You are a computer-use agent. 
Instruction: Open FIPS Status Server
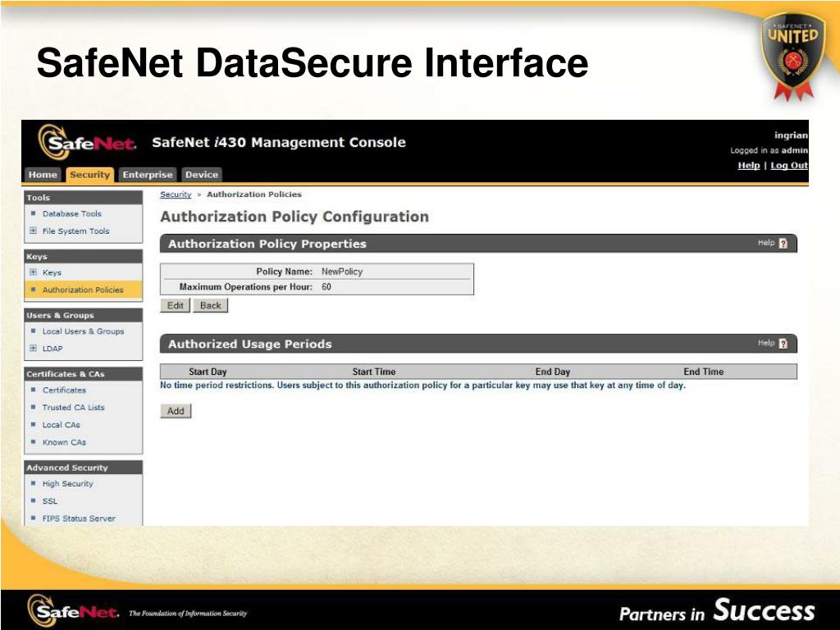tap(79, 518)
